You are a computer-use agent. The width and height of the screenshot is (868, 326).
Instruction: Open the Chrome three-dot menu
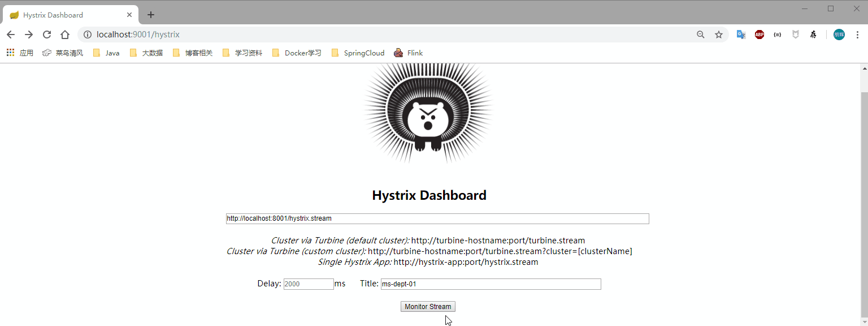click(857, 35)
